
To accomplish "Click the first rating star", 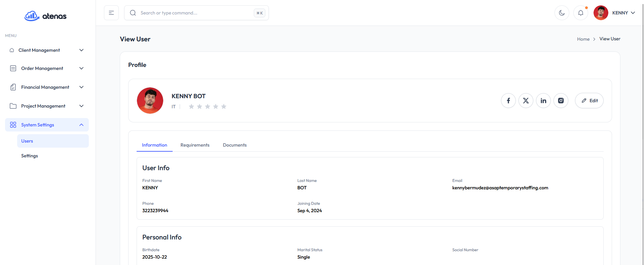I will [191, 107].
